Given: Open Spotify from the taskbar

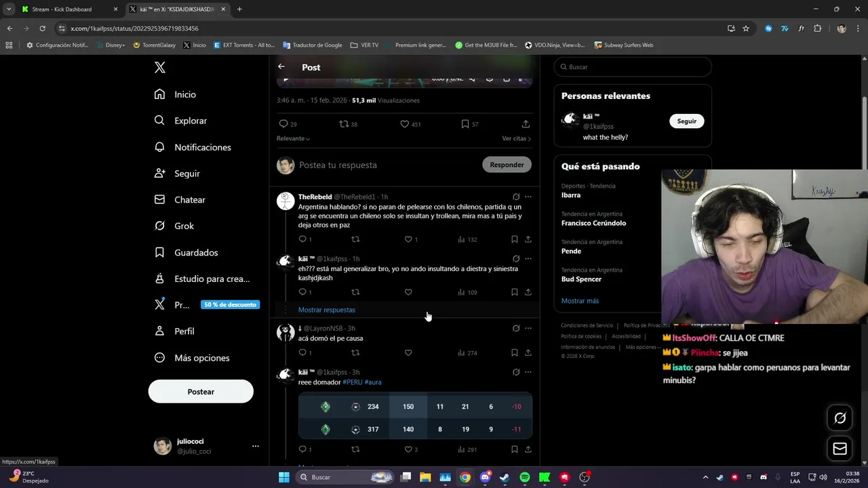Looking at the screenshot, I should coord(525,477).
